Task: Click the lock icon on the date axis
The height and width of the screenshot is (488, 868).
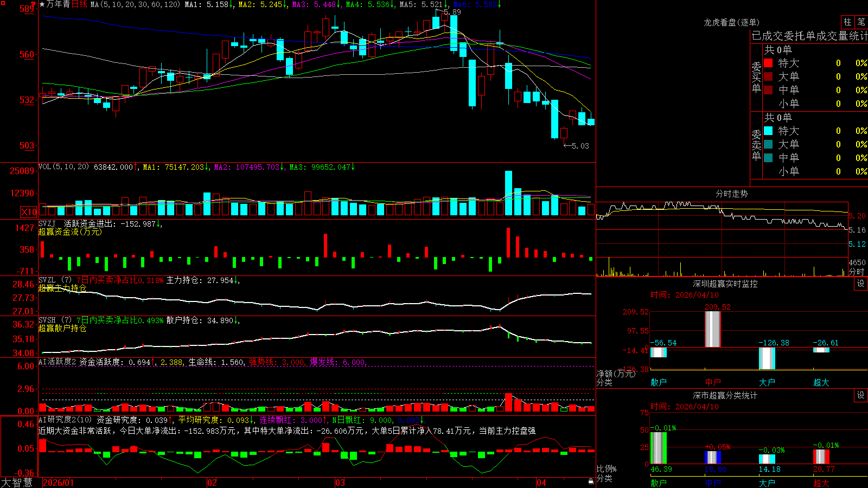Action: [x=591, y=481]
